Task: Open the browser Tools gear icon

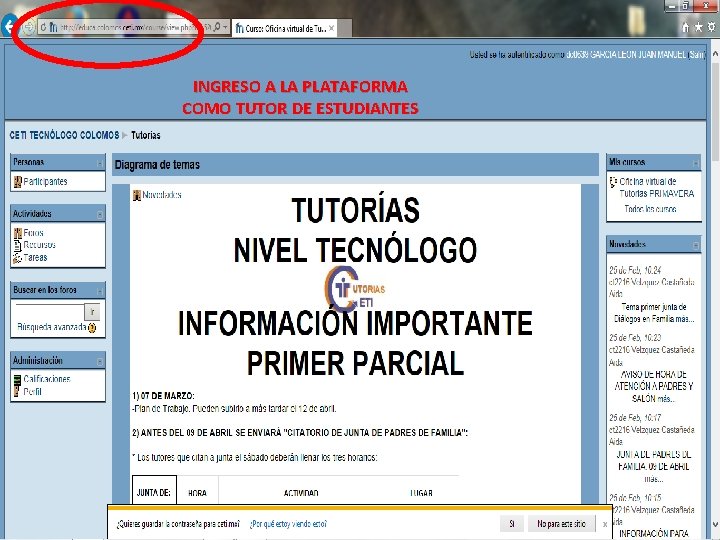Action: (711, 28)
